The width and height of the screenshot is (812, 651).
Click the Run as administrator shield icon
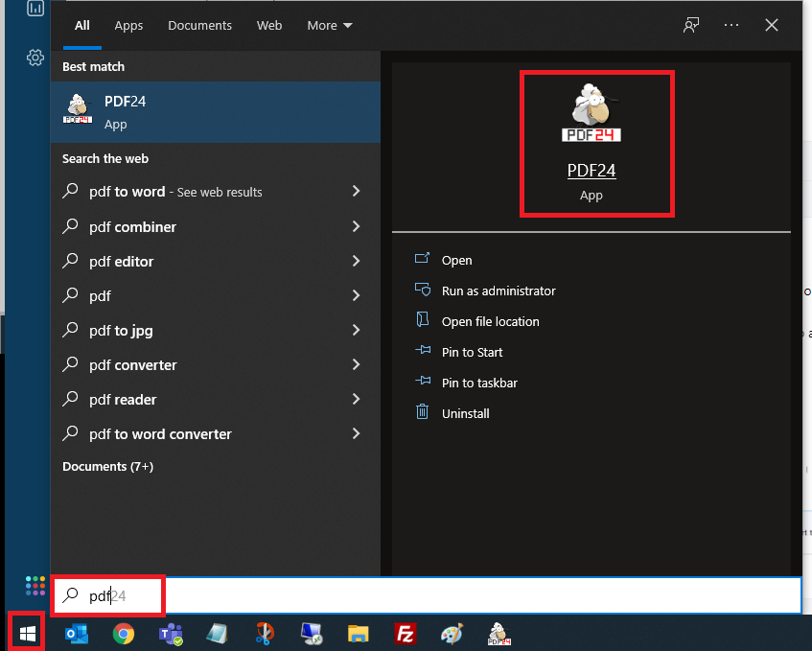423,289
